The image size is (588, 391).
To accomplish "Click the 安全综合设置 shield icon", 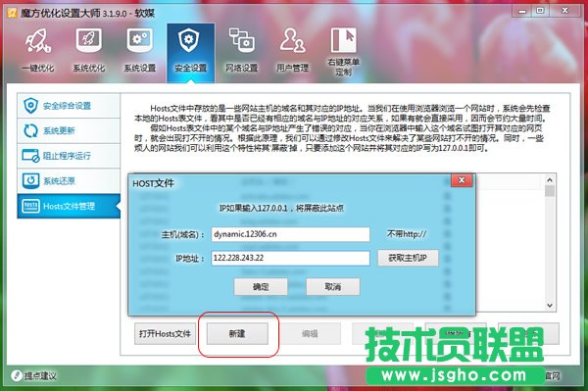I will (x=30, y=106).
